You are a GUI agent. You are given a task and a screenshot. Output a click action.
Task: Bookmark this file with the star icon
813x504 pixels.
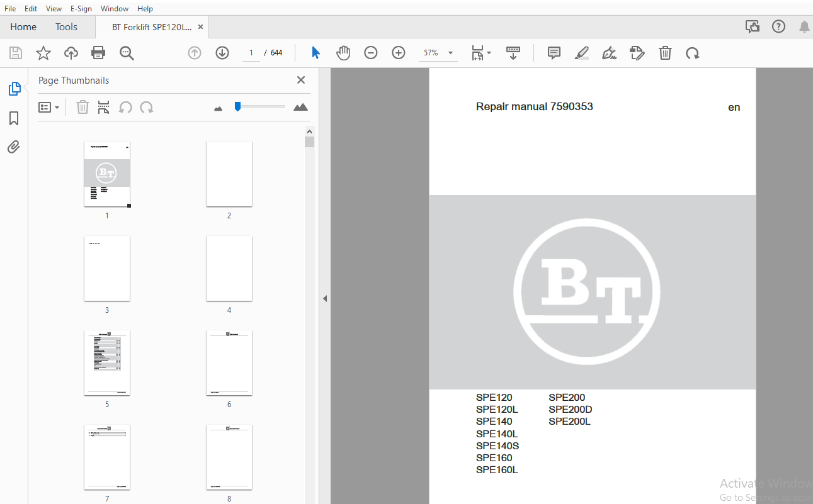(x=43, y=53)
